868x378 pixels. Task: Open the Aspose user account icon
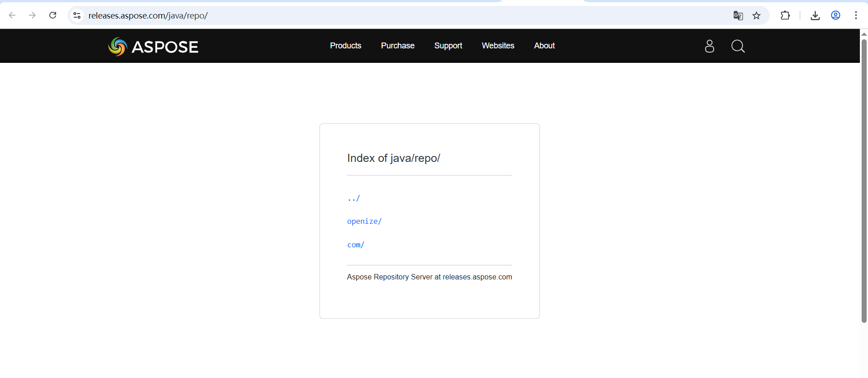710,46
